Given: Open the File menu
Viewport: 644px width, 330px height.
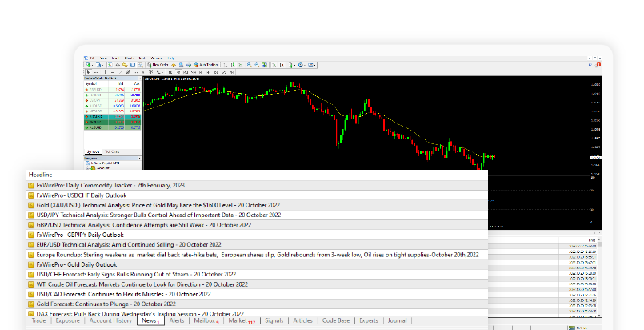Looking at the screenshot, I should 93,58.
